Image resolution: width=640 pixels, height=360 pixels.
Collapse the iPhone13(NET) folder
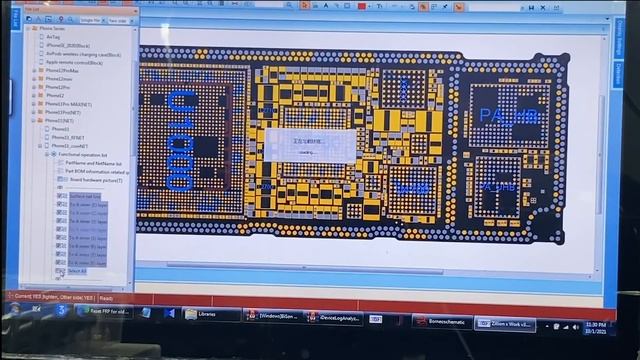click(34, 121)
